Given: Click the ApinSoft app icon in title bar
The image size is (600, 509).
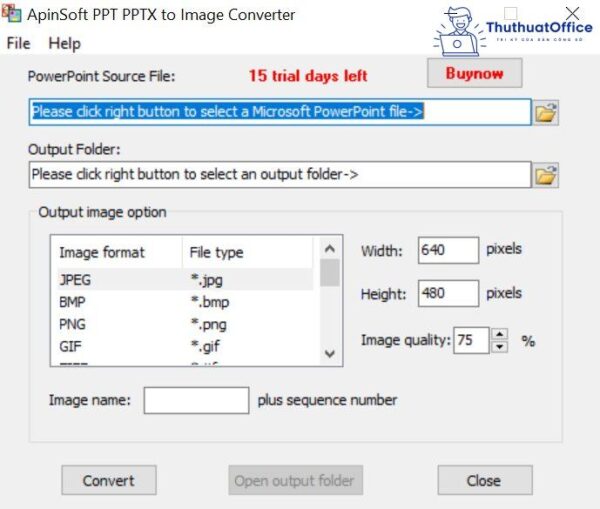Looking at the screenshot, I should (11, 13).
